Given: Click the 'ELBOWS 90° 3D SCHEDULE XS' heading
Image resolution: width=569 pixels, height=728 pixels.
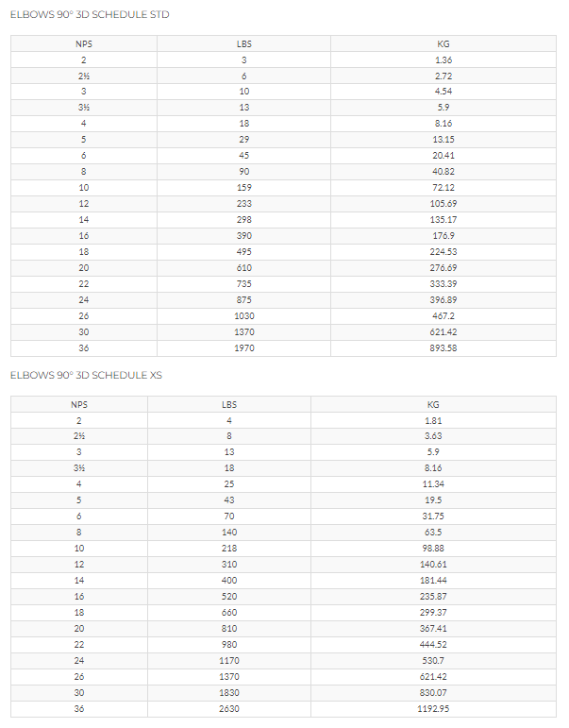Looking at the screenshot, I should pyautogui.click(x=86, y=375).
